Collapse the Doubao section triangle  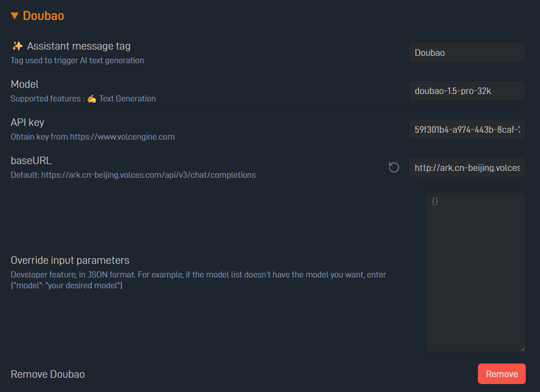(x=15, y=16)
